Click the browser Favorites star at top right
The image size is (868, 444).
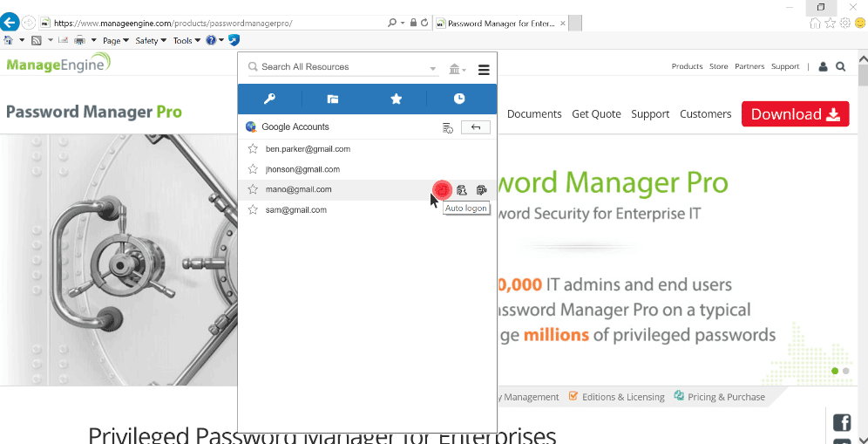click(830, 23)
